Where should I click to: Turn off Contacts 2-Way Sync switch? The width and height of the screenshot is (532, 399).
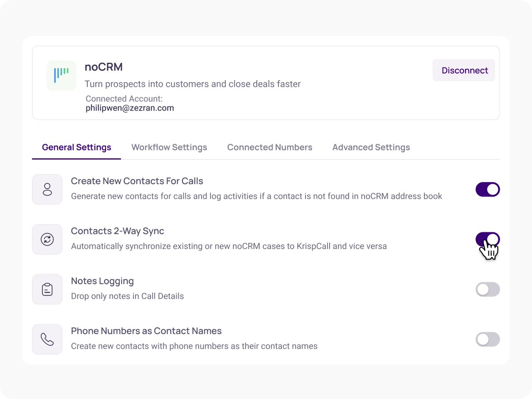click(x=488, y=239)
